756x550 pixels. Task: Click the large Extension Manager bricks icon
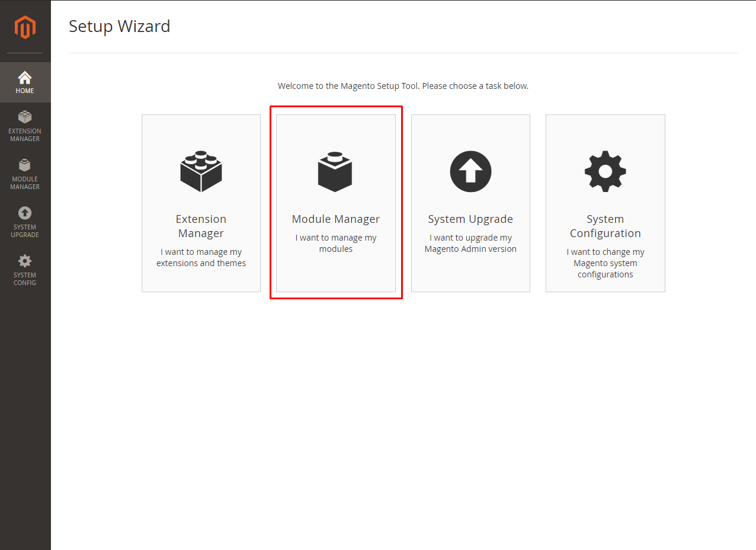(x=201, y=171)
